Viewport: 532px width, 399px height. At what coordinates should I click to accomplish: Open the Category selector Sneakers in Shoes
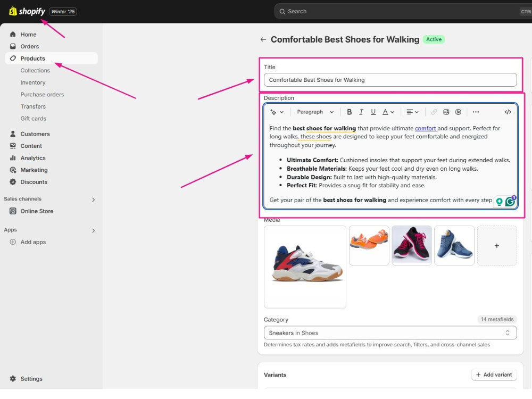pyautogui.click(x=390, y=333)
